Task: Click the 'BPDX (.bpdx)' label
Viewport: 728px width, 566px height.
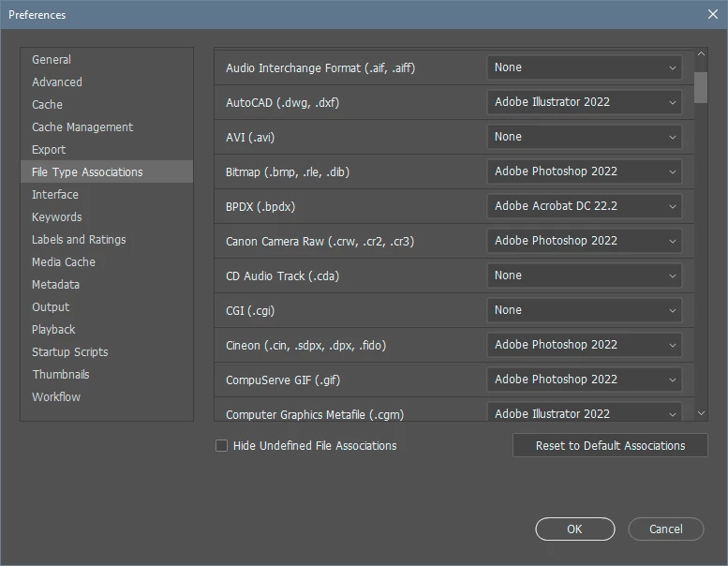Action: 260,206
